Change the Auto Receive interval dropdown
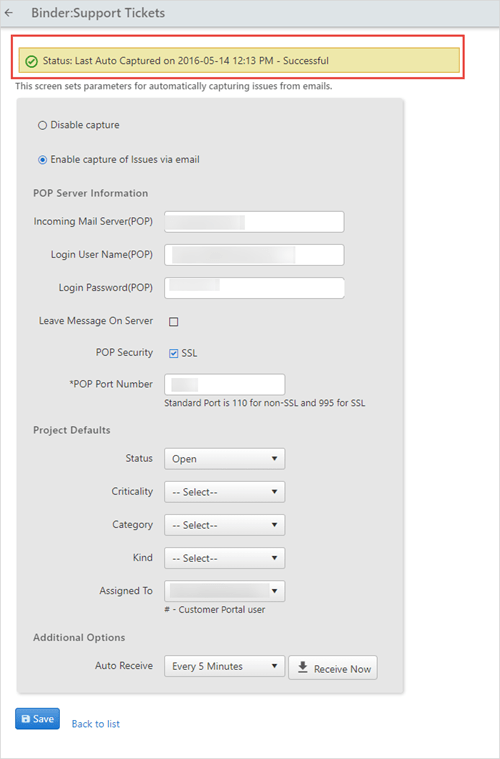500x759 pixels. pos(225,667)
